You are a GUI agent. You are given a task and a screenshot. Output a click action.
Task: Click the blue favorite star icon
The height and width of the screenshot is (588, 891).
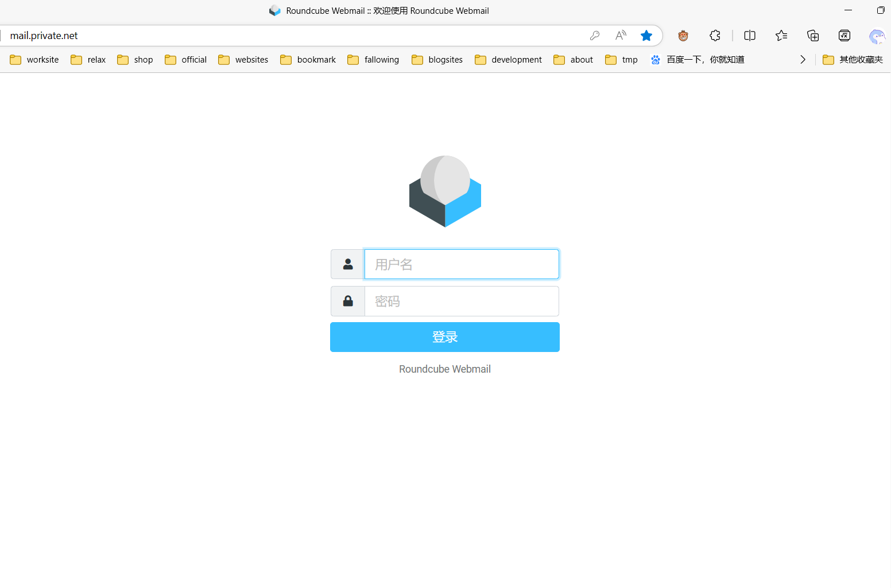coord(646,36)
